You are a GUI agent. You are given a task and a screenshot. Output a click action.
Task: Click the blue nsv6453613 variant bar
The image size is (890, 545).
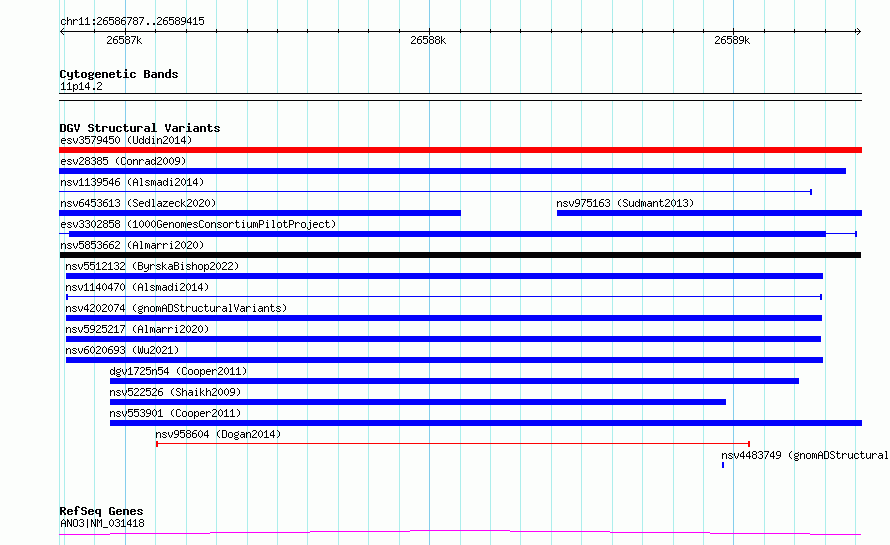click(x=260, y=213)
